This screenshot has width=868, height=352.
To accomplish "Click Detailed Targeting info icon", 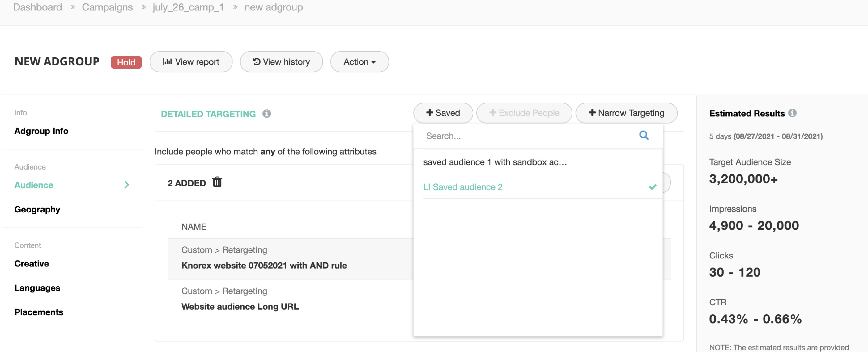I will (x=266, y=114).
